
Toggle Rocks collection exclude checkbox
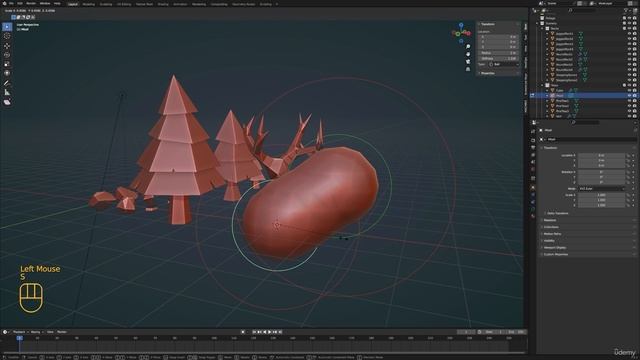[x=624, y=29]
